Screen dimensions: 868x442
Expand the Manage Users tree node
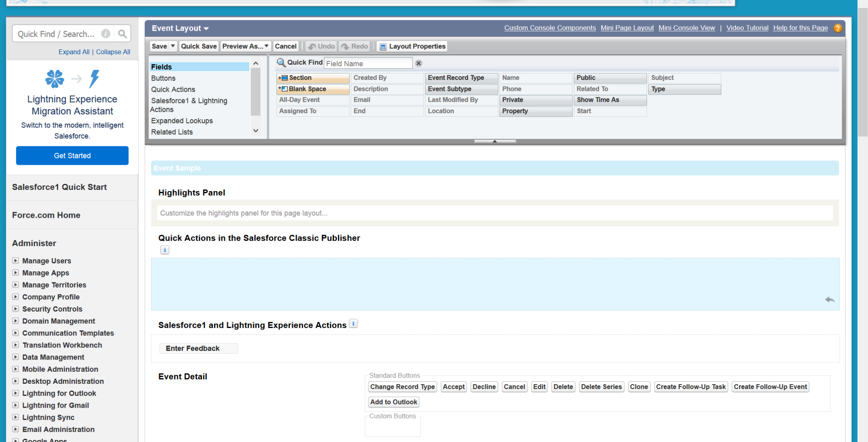[x=15, y=261]
